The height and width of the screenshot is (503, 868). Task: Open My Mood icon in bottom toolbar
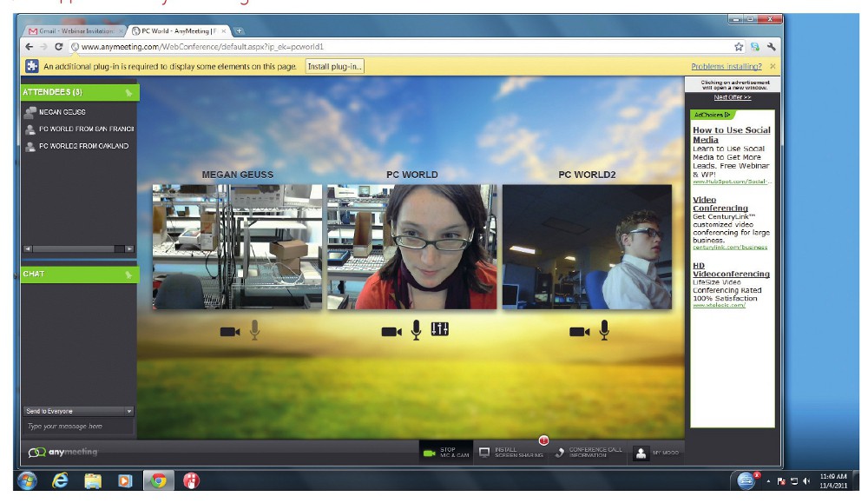641,453
